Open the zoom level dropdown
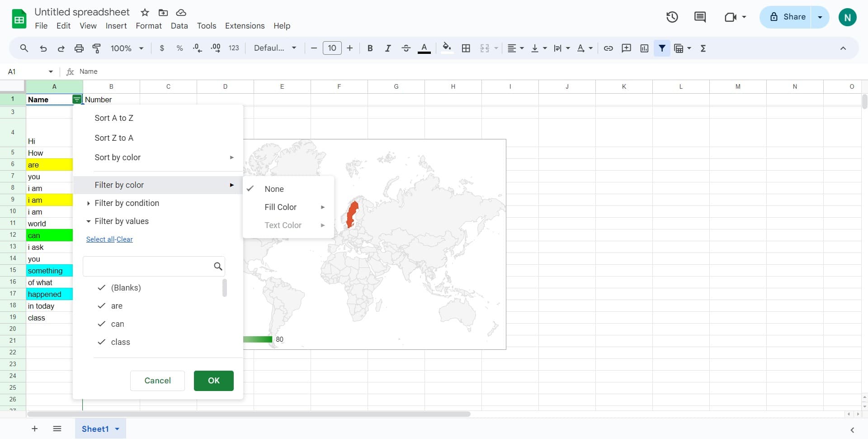868x439 pixels. pyautogui.click(x=127, y=48)
